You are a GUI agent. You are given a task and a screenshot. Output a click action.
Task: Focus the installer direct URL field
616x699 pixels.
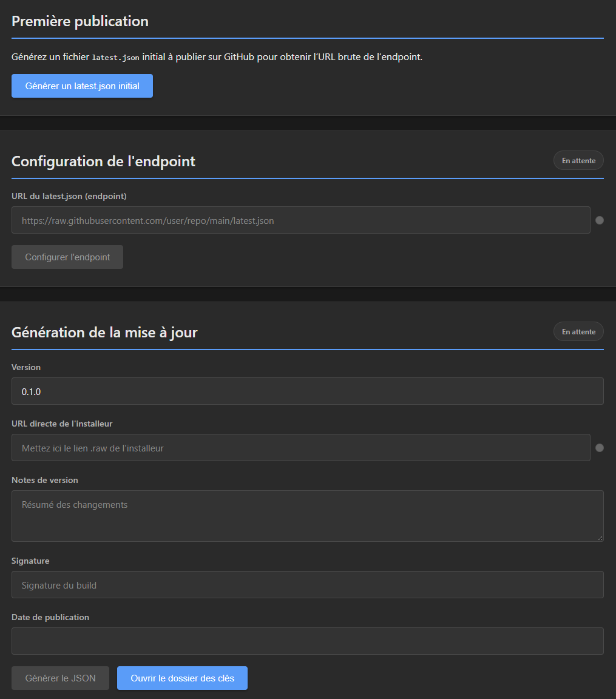[x=301, y=448]
